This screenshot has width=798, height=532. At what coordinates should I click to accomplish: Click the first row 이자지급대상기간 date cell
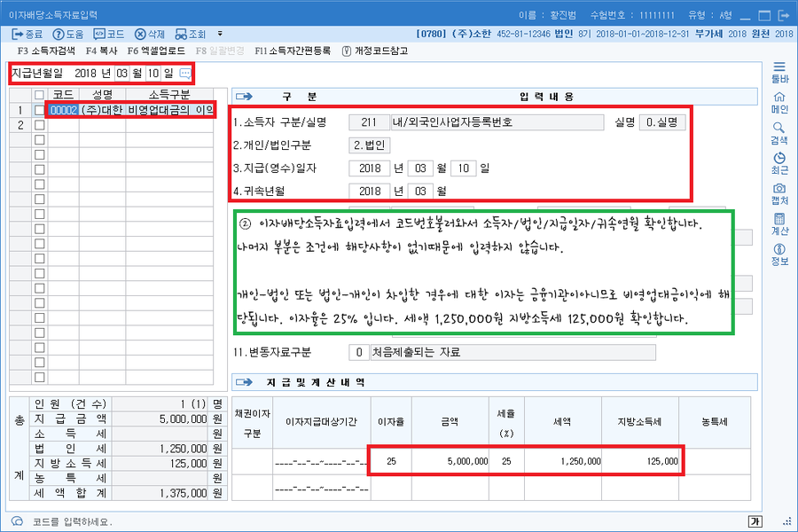(321, 462)
